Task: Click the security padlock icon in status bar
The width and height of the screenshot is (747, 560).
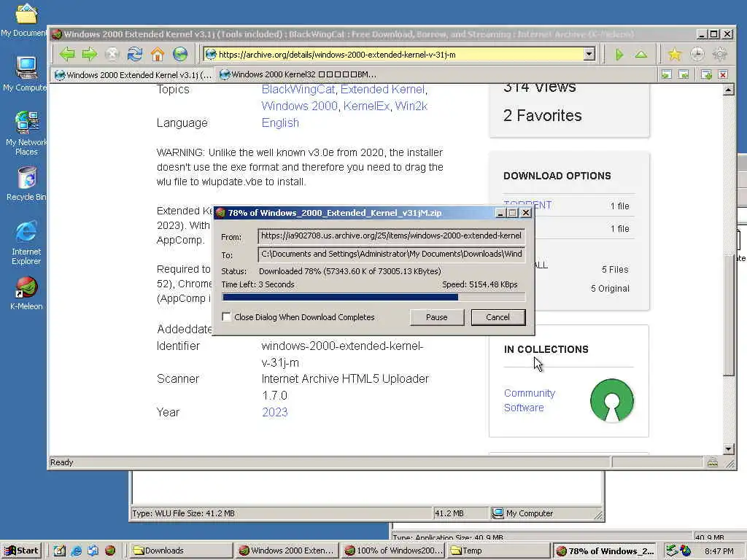Action: 713,462
